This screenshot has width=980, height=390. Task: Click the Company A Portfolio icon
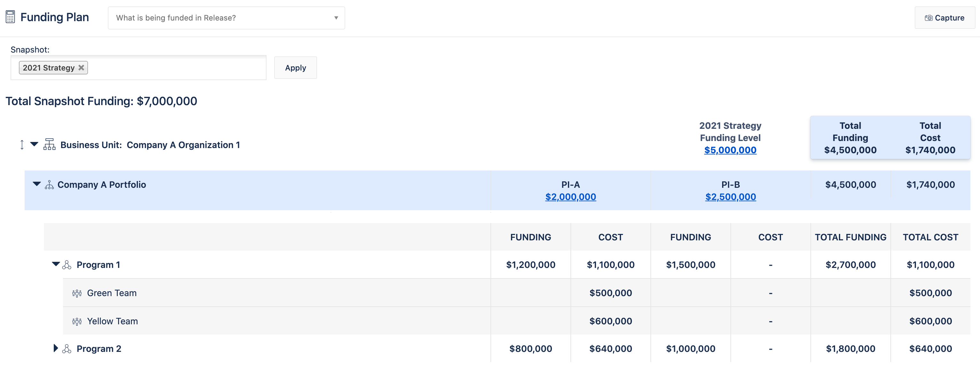point(49,185)
